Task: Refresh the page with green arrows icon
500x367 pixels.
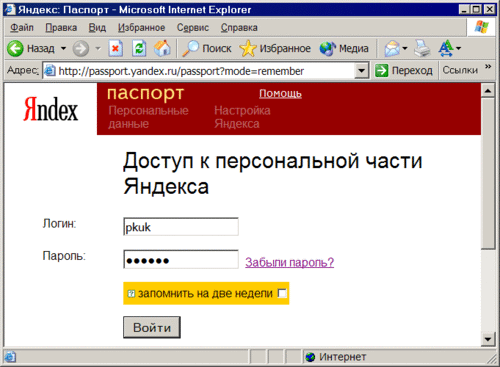Action: (x=139, y=49)
